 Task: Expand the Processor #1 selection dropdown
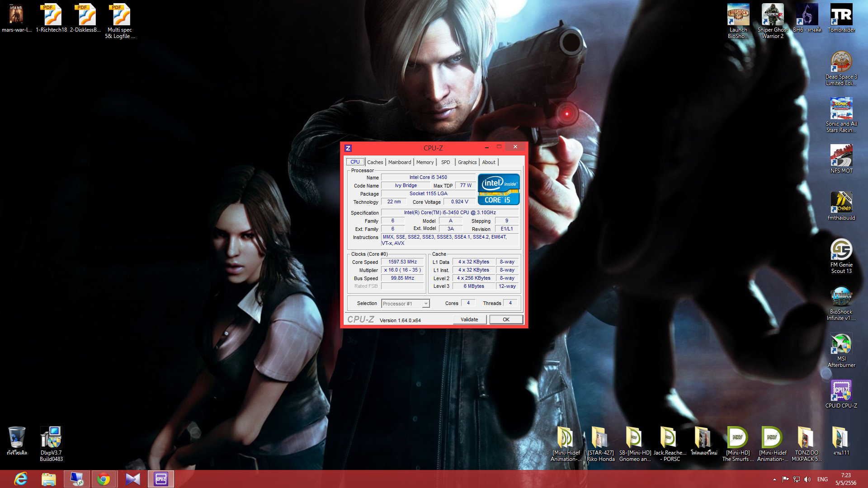pos(425,304)
